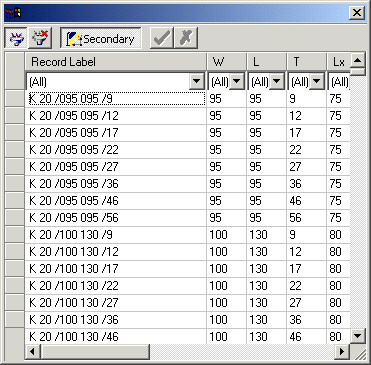
Task: Click L value 130 in K 20 /100 130 /27 row
Action: pyautogui.click(x=266, y=303)
